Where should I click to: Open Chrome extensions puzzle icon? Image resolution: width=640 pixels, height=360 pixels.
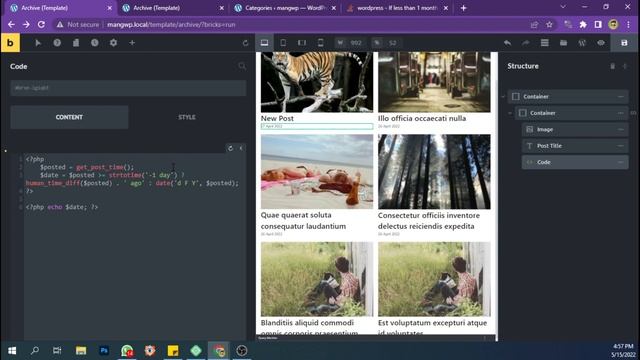coord(583,24)
